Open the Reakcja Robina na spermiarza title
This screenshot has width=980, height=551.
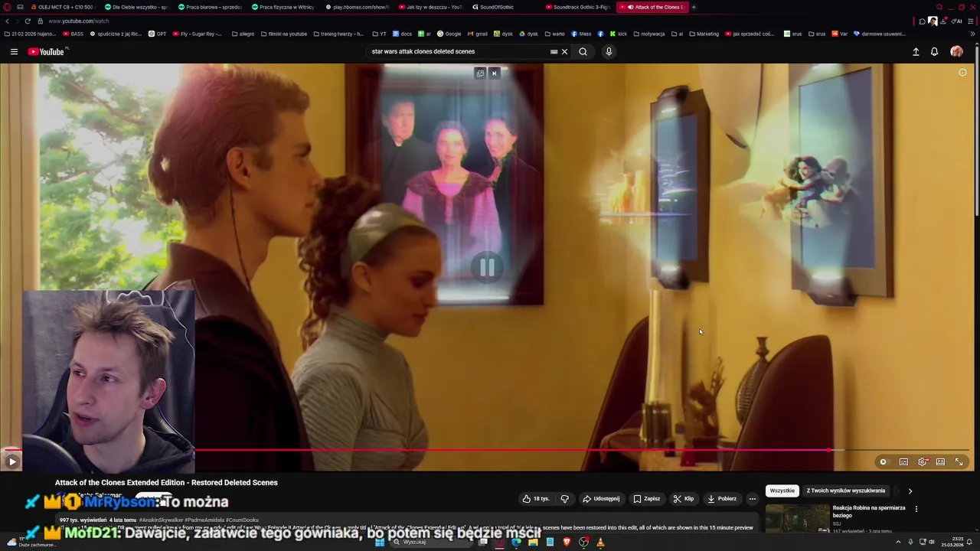click(869, 511)
